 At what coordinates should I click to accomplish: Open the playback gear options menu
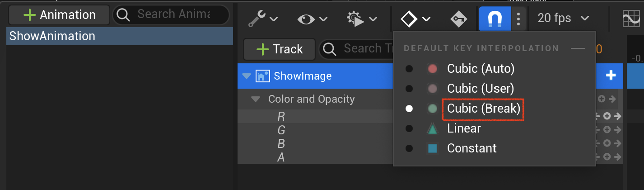point(361,19)
